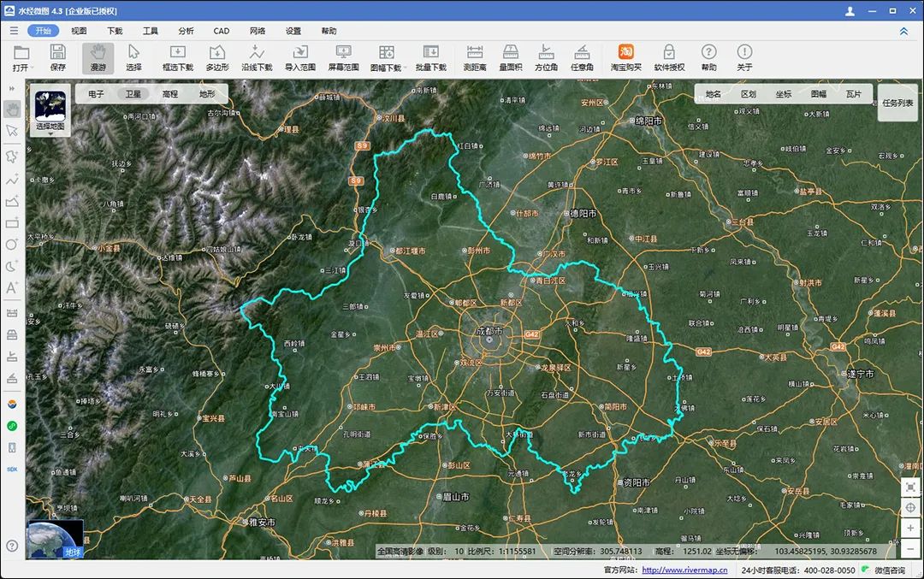Click sidebar SDK icon
924x579 pixels.
tap(12, 470)
